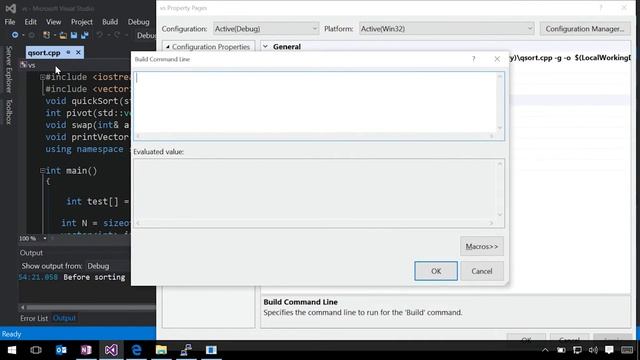640x360 pixels.
Task: Open File Explorer from the taskbar
Action: pos(161,350)
